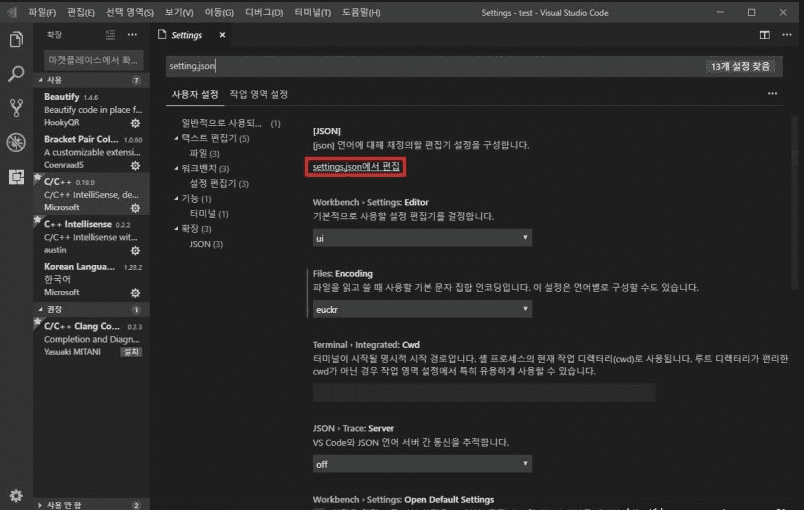
Task: Select C/C++ Microsoft extension entry
Action: 91,194
